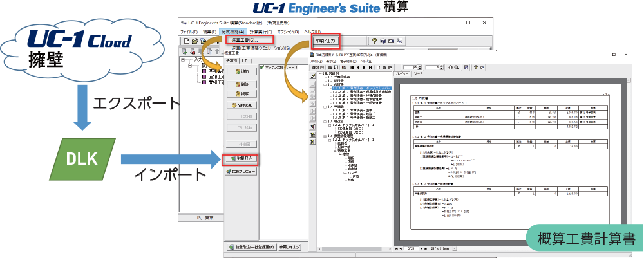Screen dimensions: 644x258
Task: Click the 参照フォルダ button
Action: pos(290,247)
